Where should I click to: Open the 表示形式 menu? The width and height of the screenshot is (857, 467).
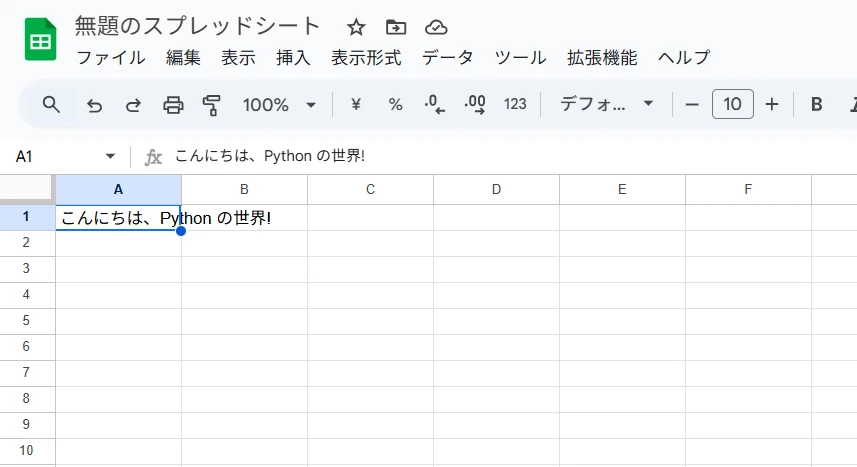[366, 57]
